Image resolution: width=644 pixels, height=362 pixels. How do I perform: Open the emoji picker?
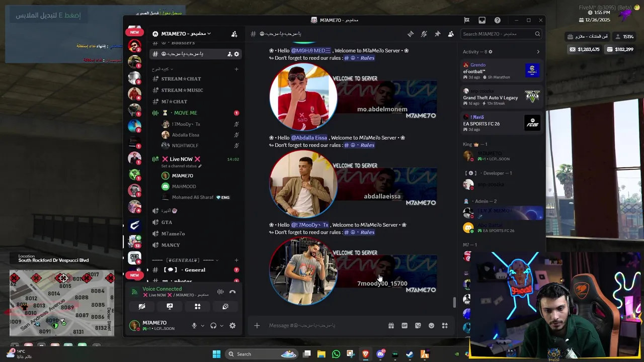pyautogui.click(x=431, y=325)
